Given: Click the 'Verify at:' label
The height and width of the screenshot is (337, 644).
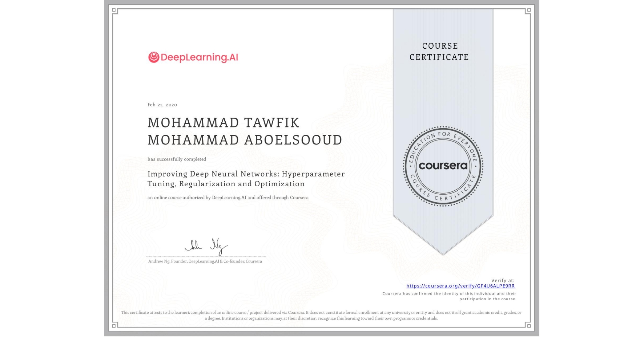Looking at the screenshot, I should [x=503, y=280].
